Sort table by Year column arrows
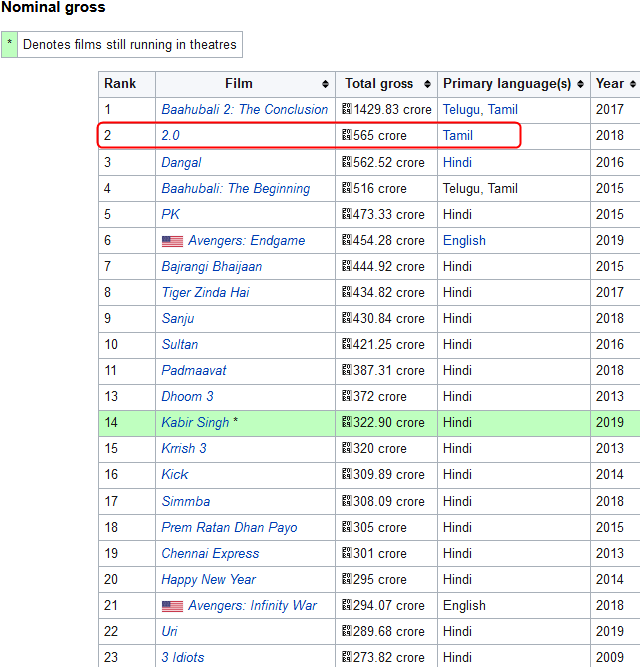The width and height of the screenshot is (640, 667). pos(633,84)
